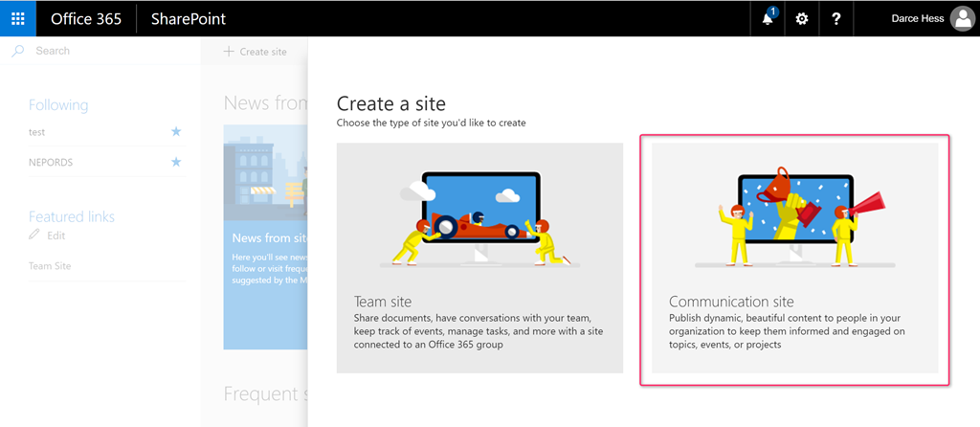Open the NEPORDS followed site
980x427 pixels.
[51, 162]
